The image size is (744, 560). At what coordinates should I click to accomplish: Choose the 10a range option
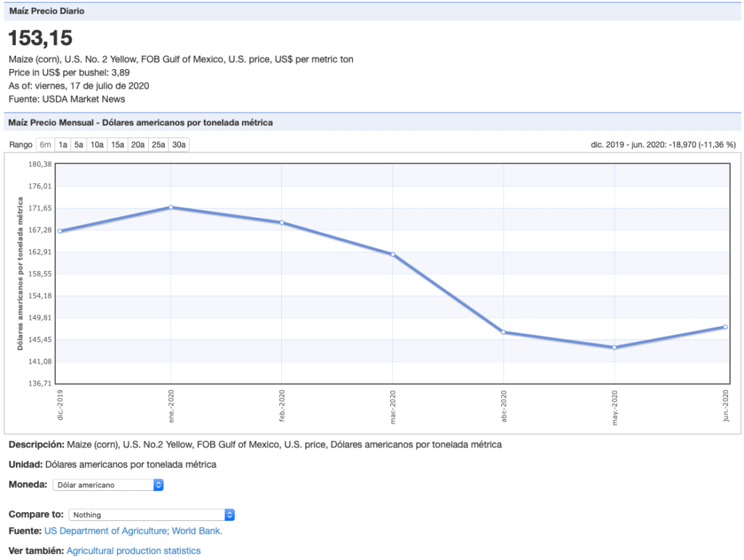point(97,145)
